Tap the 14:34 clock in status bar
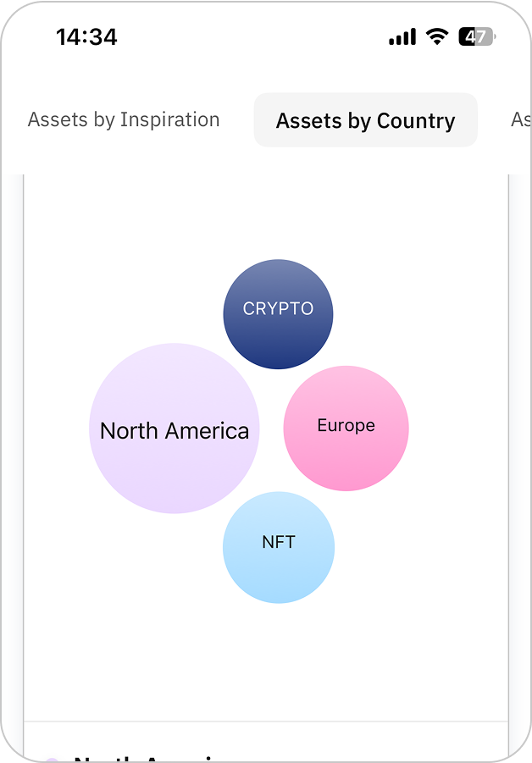Viewport: 532px width, 763px height. pyautogui.click(x=86, y=36)
